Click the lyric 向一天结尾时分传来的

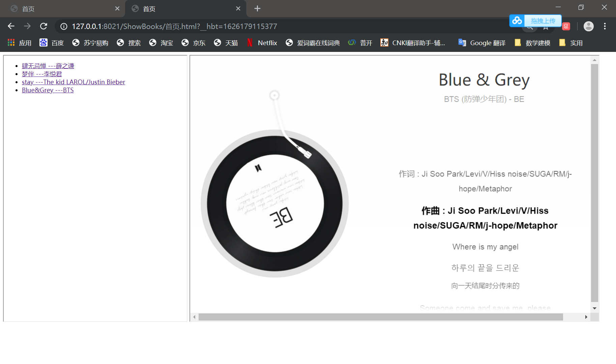click(x=485, y=286)
